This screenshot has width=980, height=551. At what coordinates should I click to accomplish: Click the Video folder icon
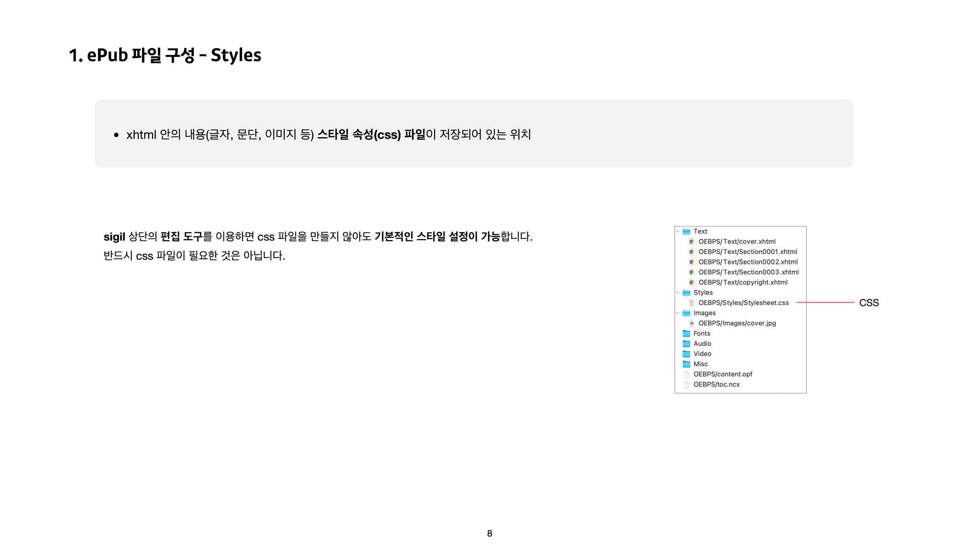click(686, 354)
